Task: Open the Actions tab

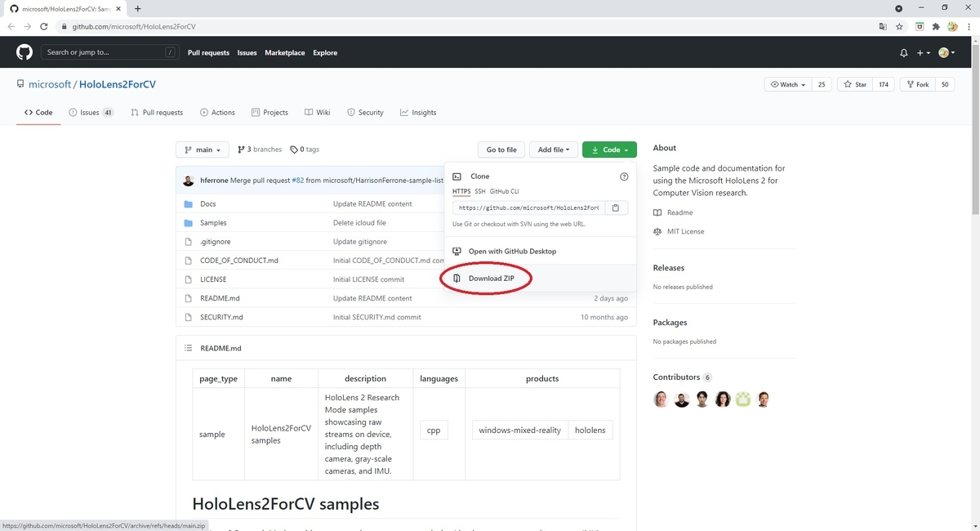Action: (217, 113)
